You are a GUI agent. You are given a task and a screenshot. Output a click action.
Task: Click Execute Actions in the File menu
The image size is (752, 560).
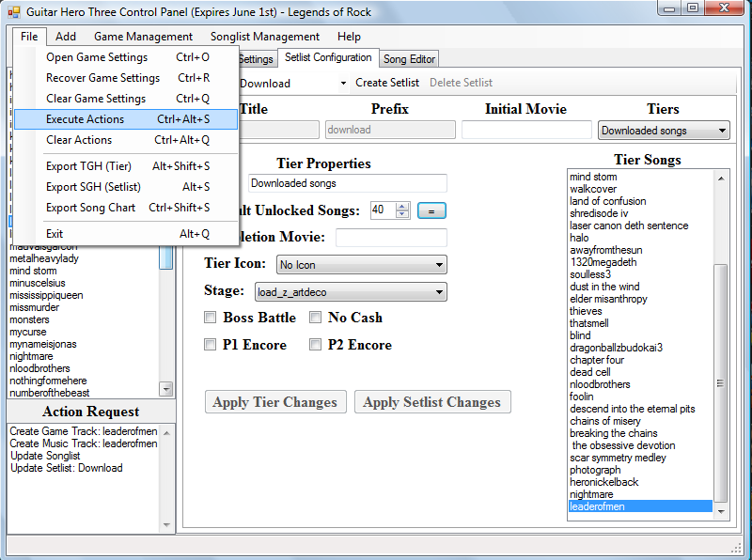point(126,119)
